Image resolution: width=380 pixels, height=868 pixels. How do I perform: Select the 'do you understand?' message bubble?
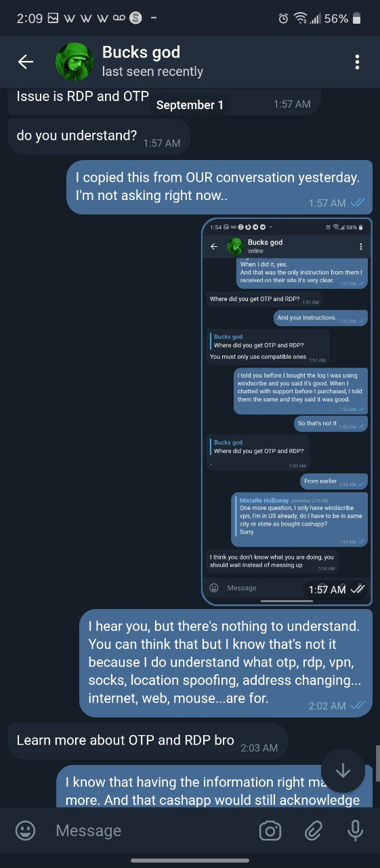99,136
